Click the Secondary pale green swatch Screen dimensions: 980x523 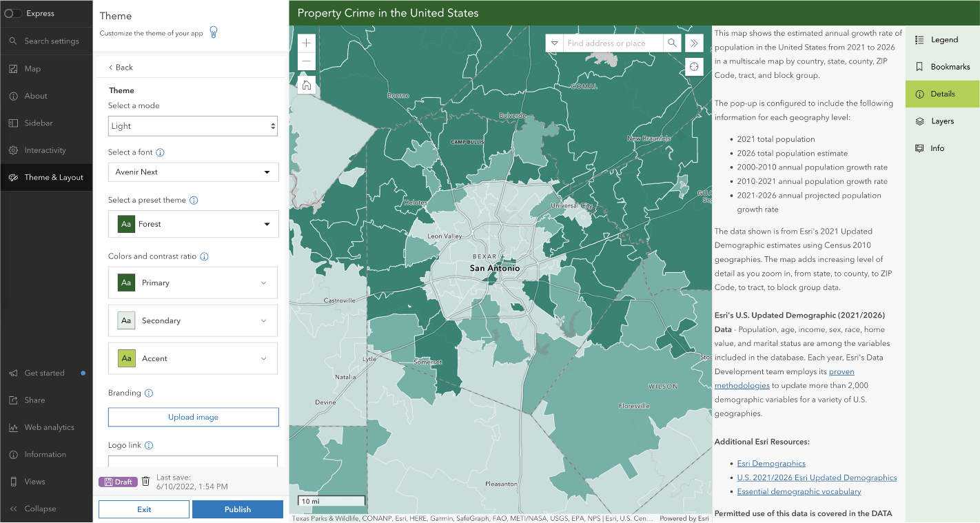click(126, 320)
